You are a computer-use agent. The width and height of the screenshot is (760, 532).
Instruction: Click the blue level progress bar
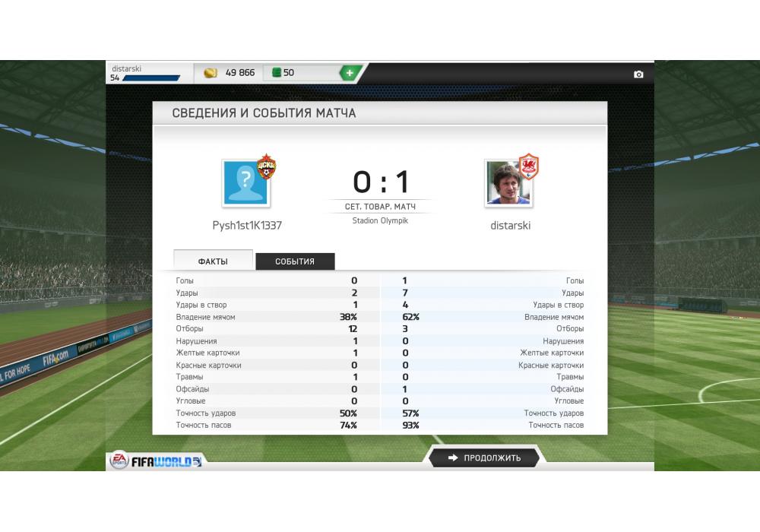pyautogui.click(x=151, y=78)
